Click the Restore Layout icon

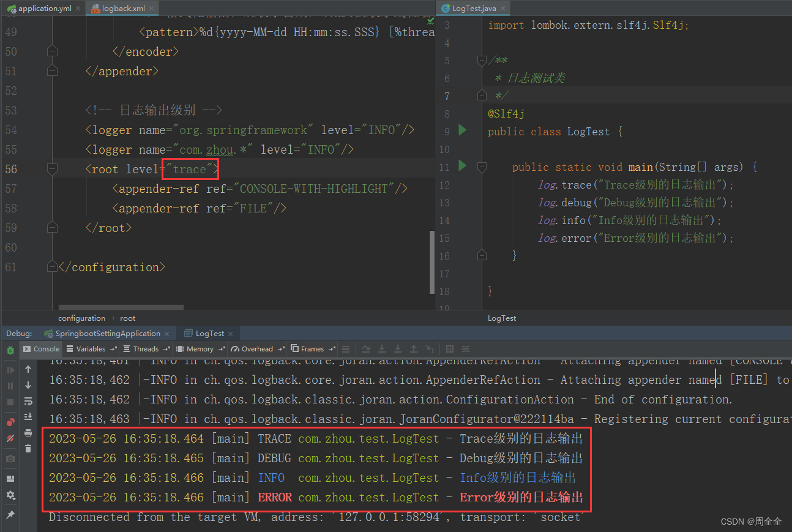(x=10, y=479)
